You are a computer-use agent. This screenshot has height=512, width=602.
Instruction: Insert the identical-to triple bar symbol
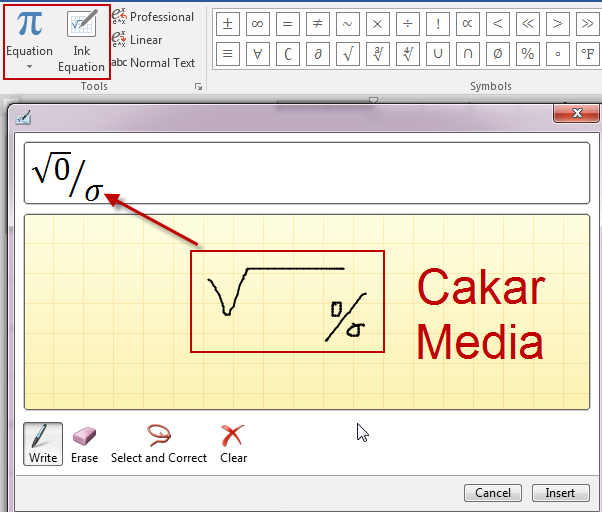click(228, 54)
